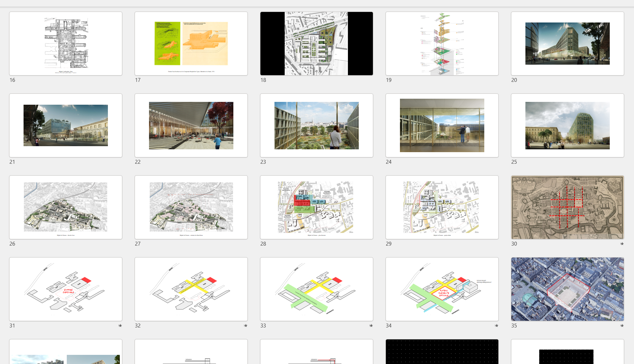634x364 pixels.
Task: Select slide 34 diagram with green and yellow axes
Action: point(442,289)
